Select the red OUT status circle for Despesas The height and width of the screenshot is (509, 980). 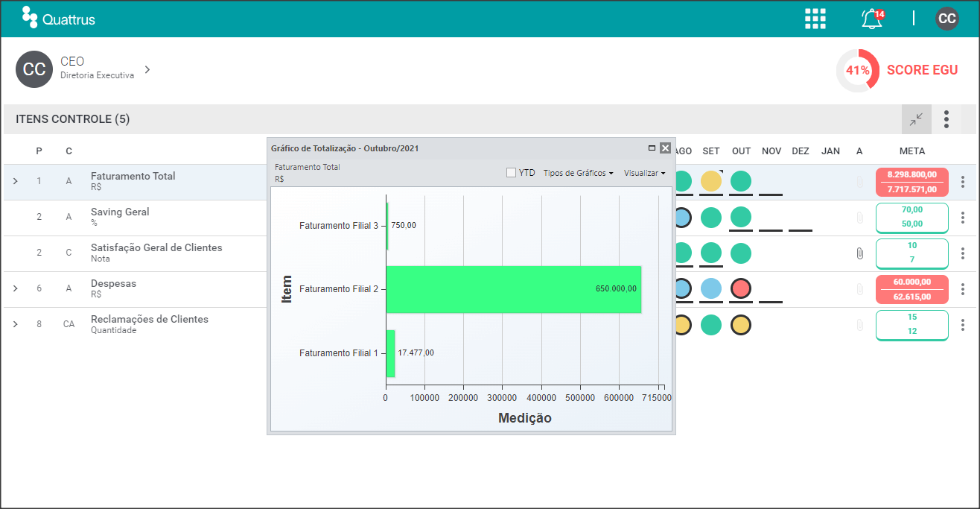click(741, 288)
